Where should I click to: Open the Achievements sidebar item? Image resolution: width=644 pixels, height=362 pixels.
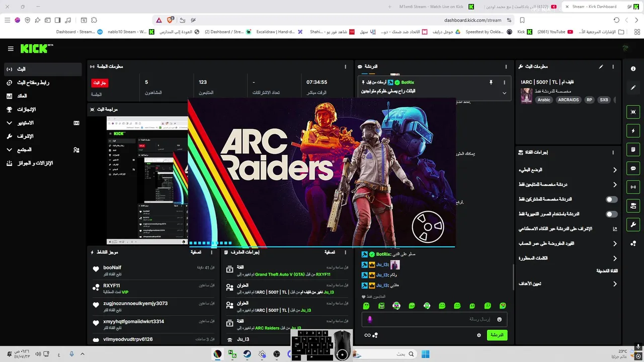pyautogui.click(x=43, y=109)
